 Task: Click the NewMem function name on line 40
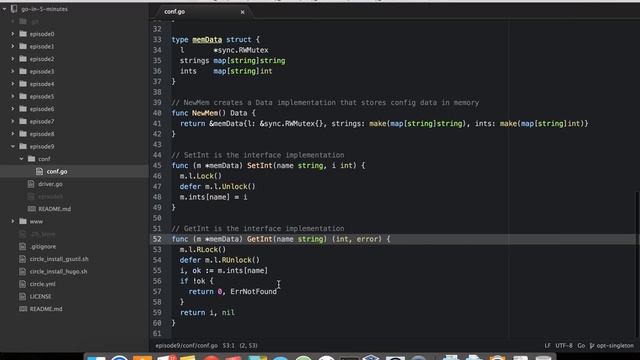[x=205, y=113]
